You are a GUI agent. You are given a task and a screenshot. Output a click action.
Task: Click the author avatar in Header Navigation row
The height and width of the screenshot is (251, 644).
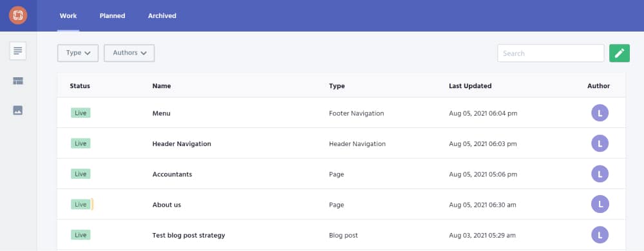coord(600,144)
